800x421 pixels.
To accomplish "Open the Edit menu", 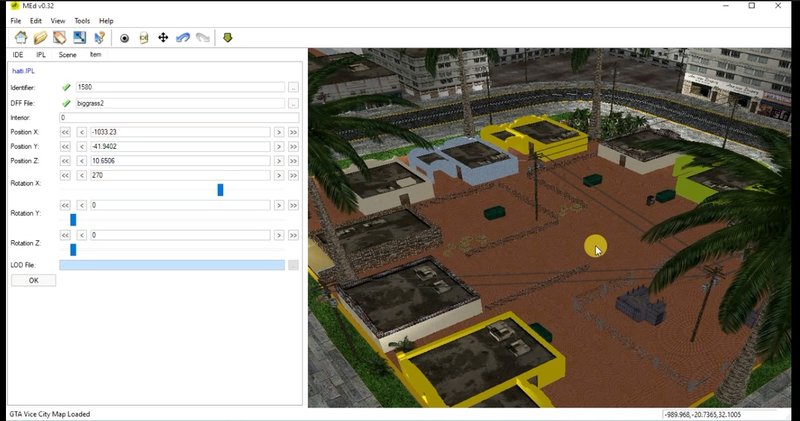I will point(36,21).
